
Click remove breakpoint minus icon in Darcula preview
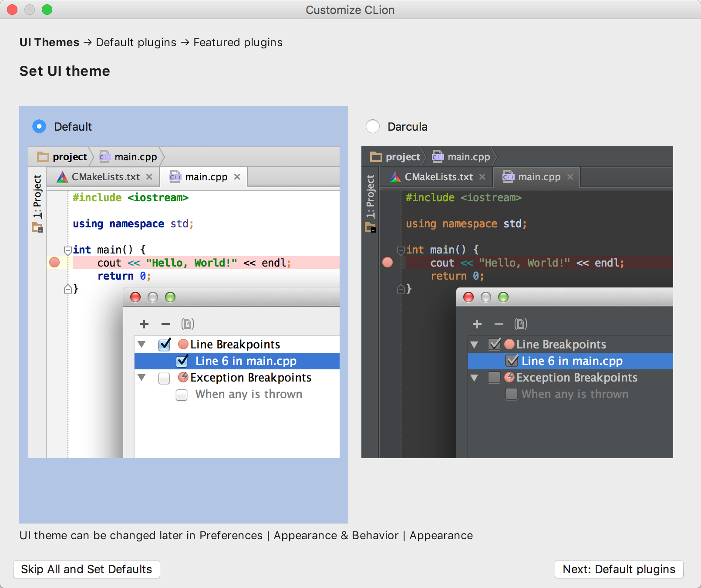pos(499,324)
